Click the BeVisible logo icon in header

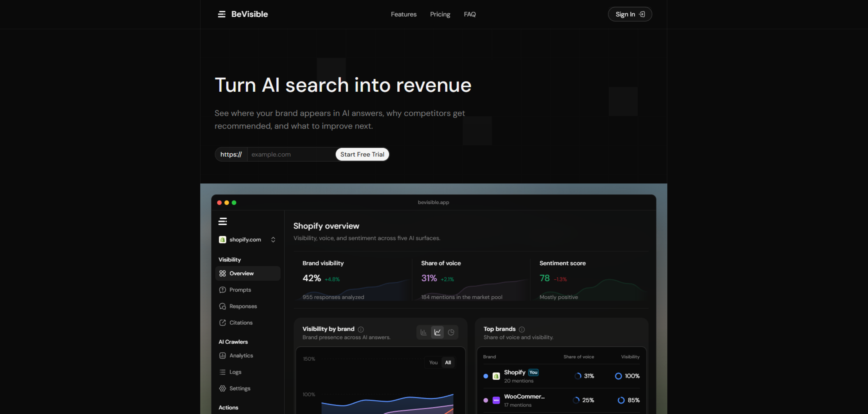(221, 14)
